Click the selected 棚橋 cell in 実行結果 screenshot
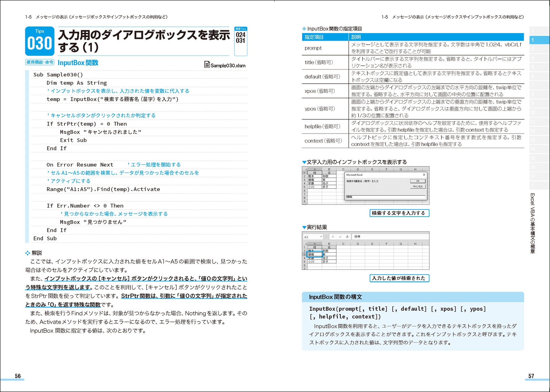This screenshot has height=392, width=550. 315,254
